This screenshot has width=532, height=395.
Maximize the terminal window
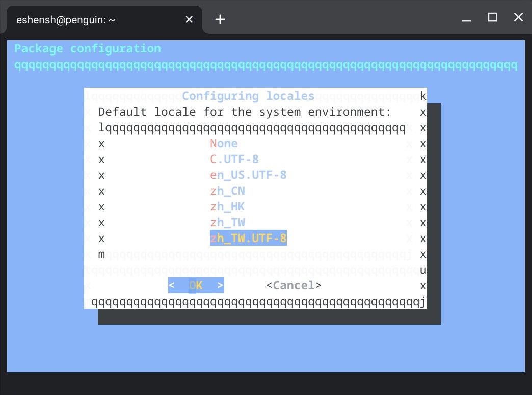pyautogui.click(x=492, y=18)
